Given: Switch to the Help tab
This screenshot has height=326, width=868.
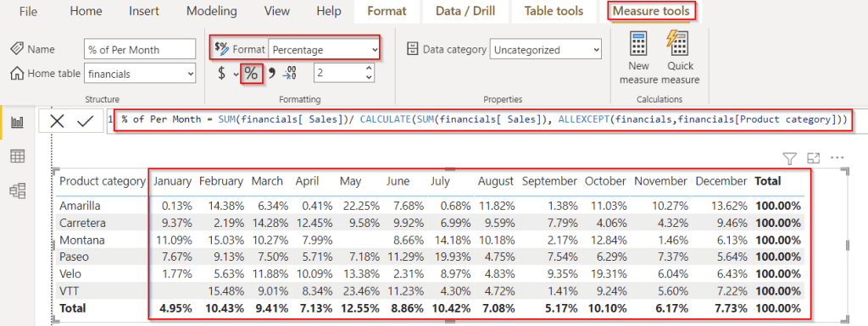Looking at the screenshot, I should [x=329, y=11].
